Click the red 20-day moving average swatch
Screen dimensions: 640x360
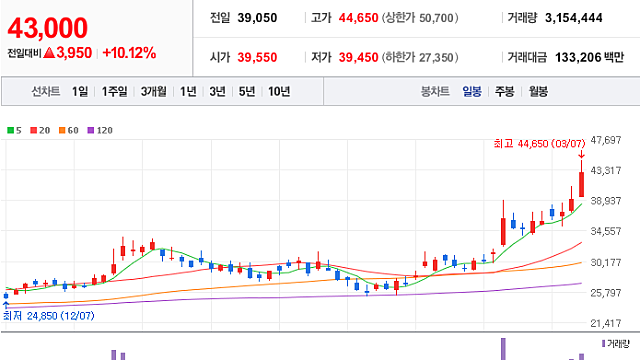click(x=33, y=130)
